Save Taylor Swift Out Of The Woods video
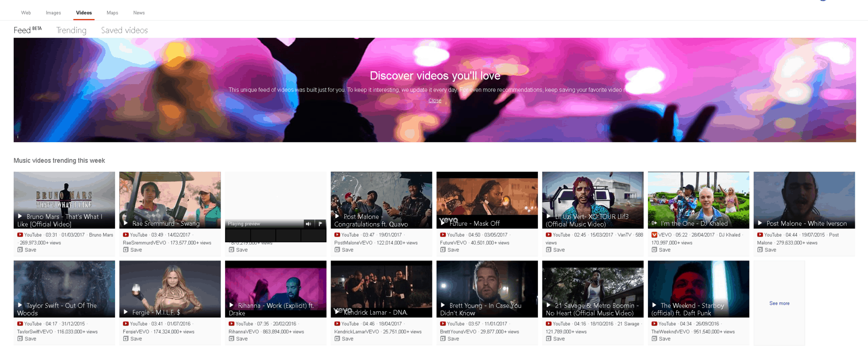 tap(27, 339)
